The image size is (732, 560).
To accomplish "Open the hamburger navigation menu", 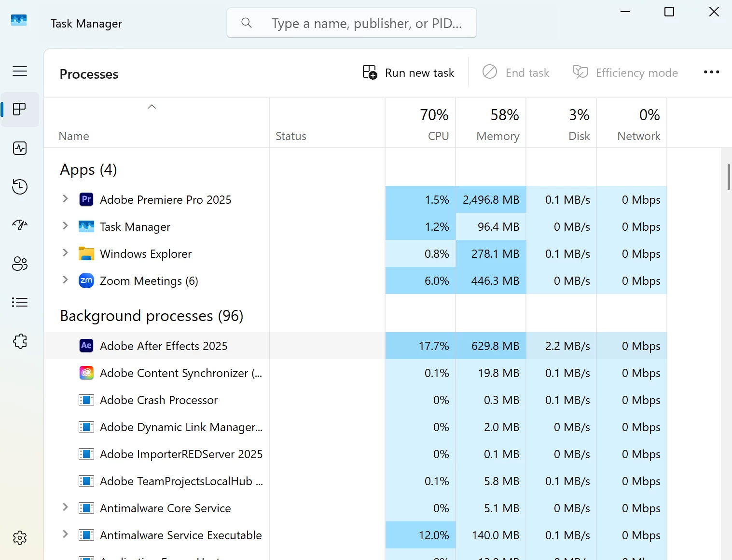I will point(20,71).
